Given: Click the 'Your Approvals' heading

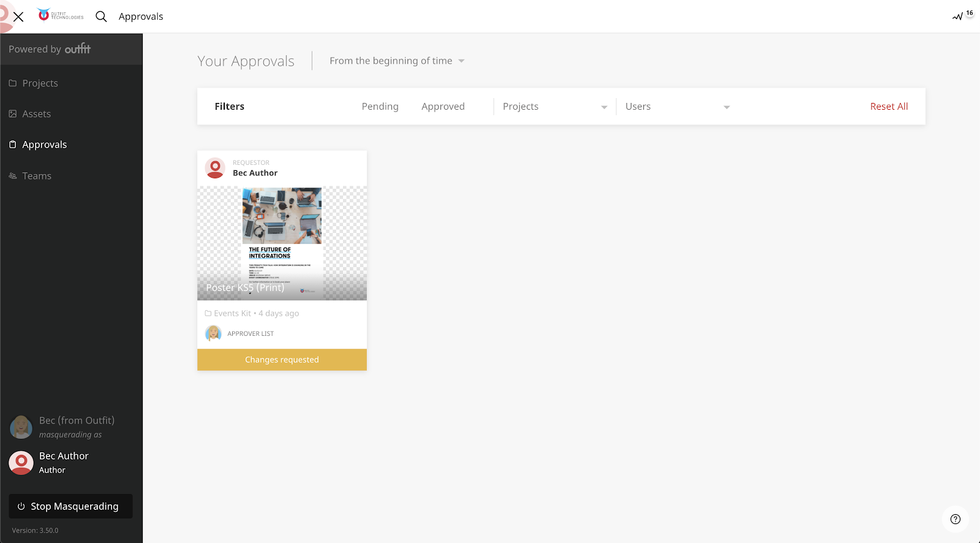Looking at the screenshot, I should pos(246,61).
